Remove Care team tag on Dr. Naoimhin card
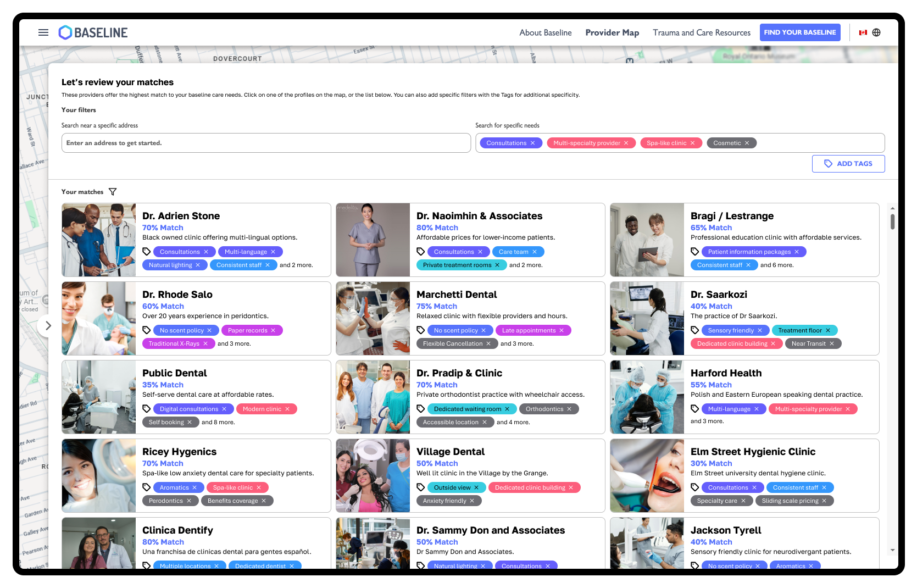917x588 pixels. point(535,252)
